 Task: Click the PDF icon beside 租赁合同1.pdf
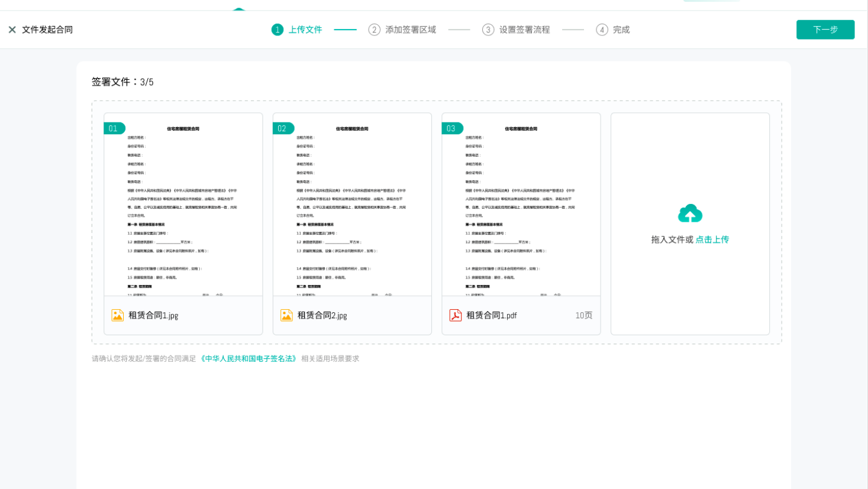point(456,315)
